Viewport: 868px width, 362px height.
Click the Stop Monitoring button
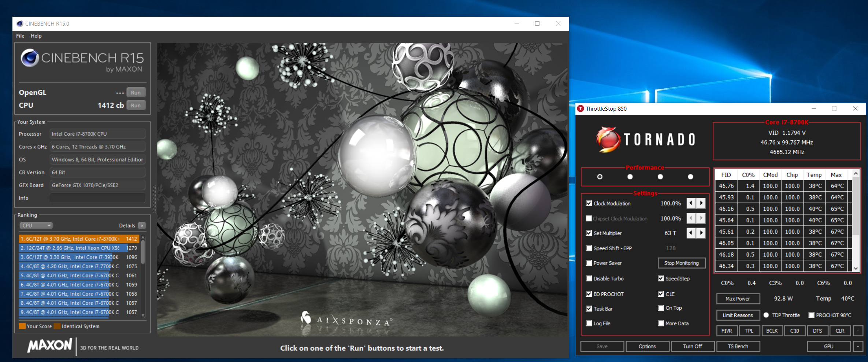click(x=682, y=263)
